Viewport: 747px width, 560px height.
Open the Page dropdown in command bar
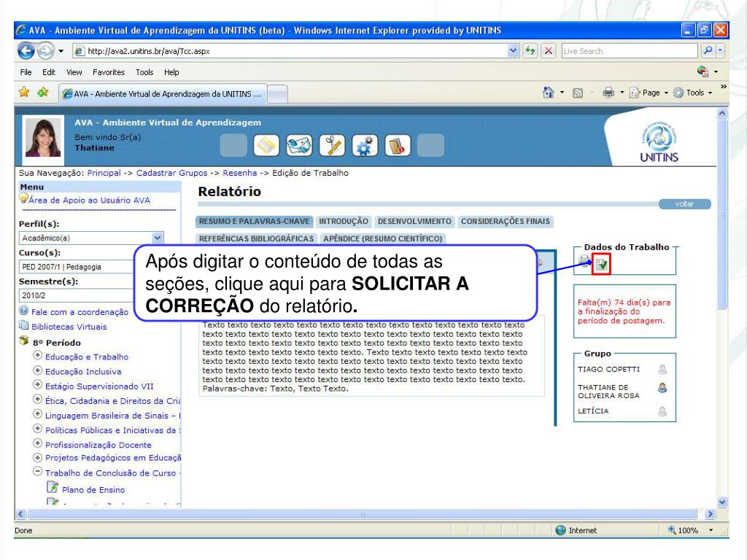tap(649, 93)
